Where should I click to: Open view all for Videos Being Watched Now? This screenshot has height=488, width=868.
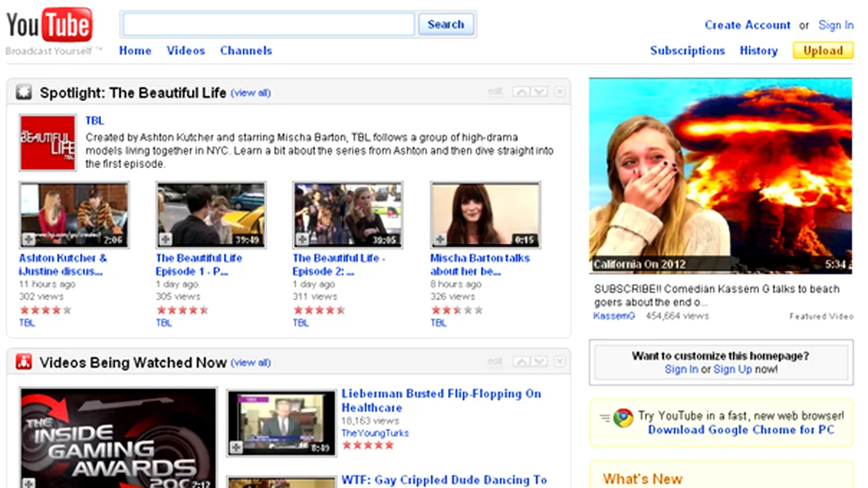coord(251,363)
